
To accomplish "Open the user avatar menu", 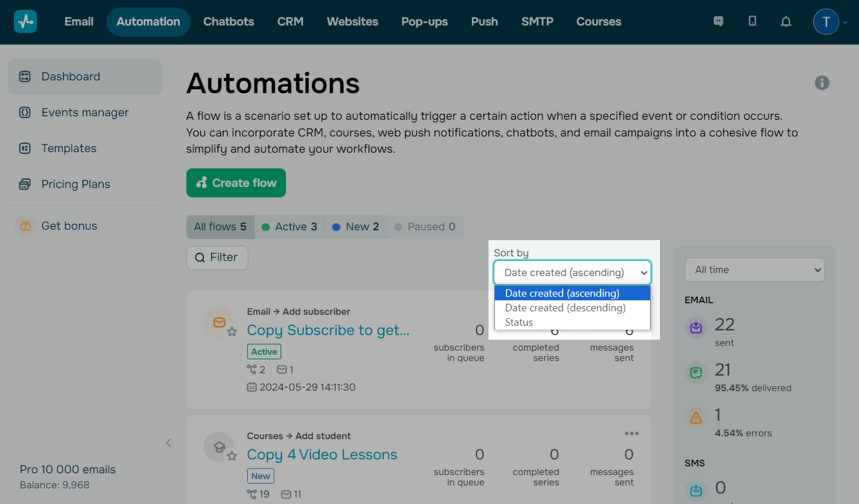I will (826, 22).
